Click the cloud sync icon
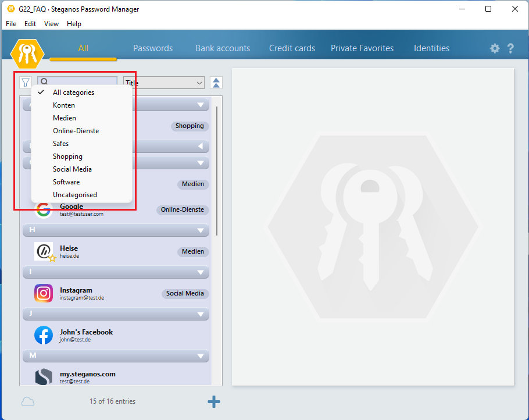The width and height of the screenshot is (529, 420). (28, 401)
